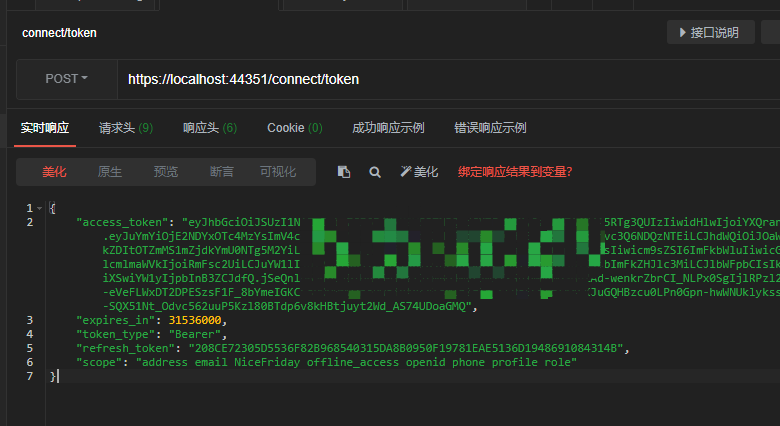
Task: Copy response using the clipboard icon
Action: 344,172
